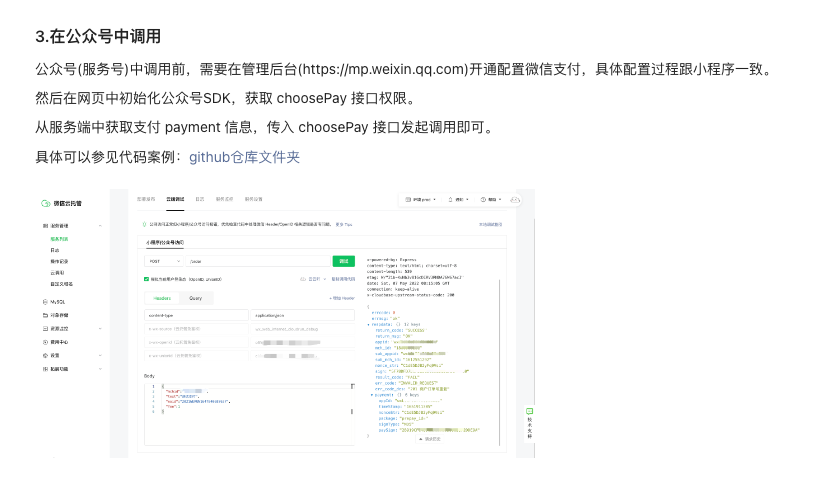This screenshot has width=831, height=499.
Task: Click the cloud avatar icon at top right
Action: [515, 200]
